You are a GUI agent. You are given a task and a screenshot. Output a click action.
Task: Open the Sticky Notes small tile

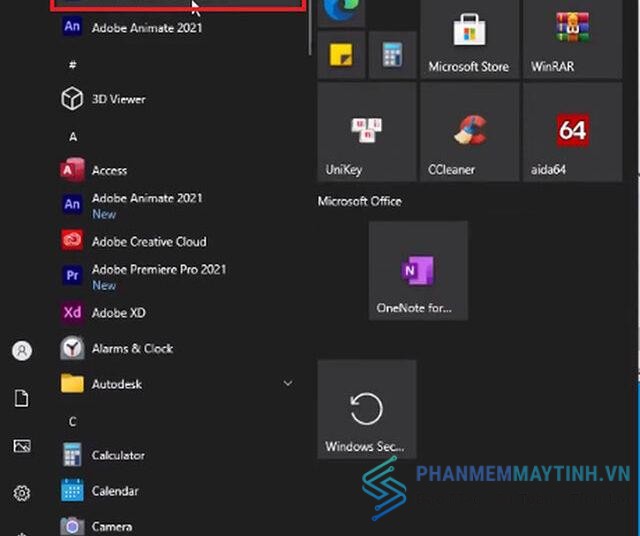point(341,55)
